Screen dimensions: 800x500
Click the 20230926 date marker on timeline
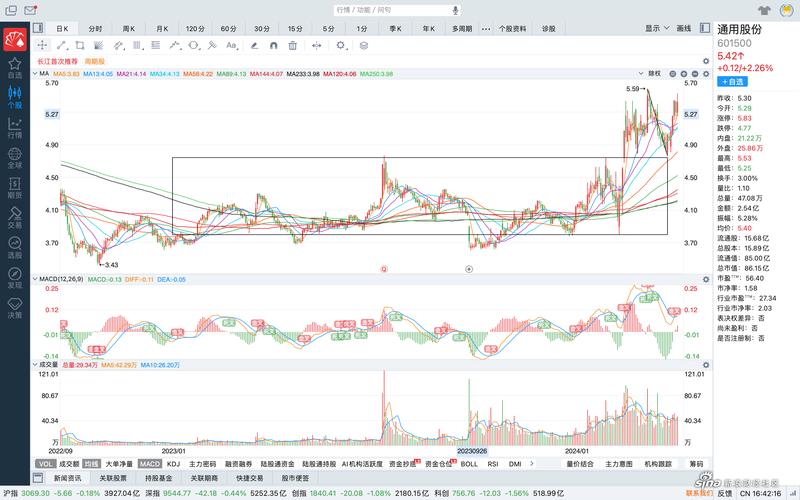tap(471, 451)
